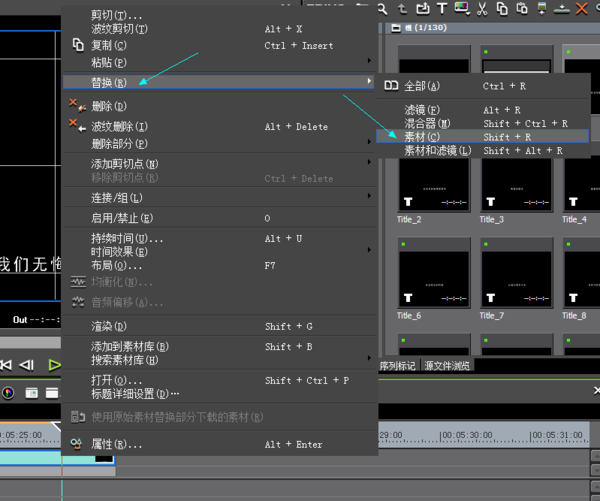Click the window layout icon beside color wheel

(31, 393)
